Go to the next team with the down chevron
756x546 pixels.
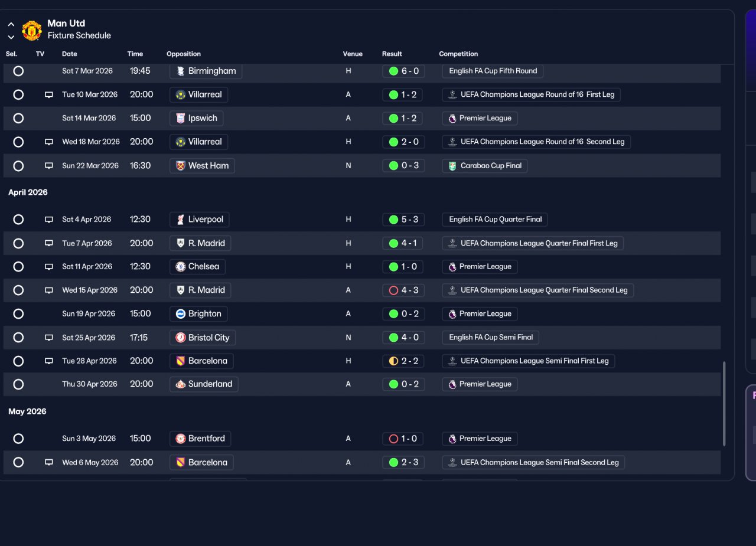[x=11, y=37]
